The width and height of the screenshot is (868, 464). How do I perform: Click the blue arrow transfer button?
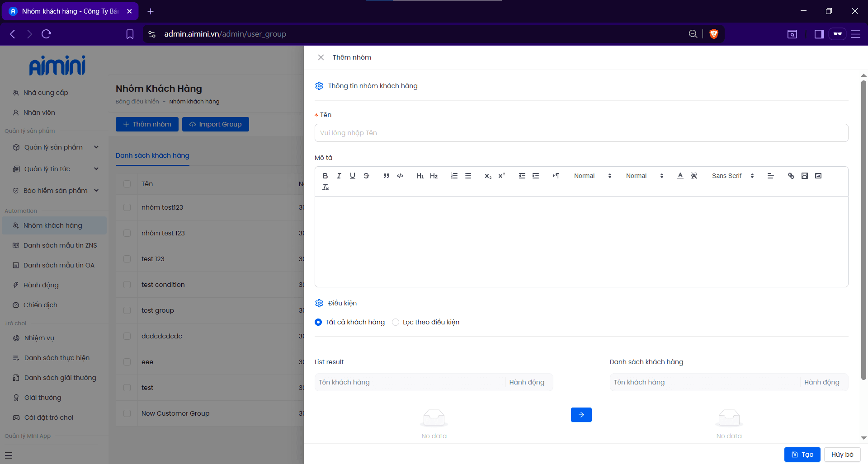click(x=581, y=415)
